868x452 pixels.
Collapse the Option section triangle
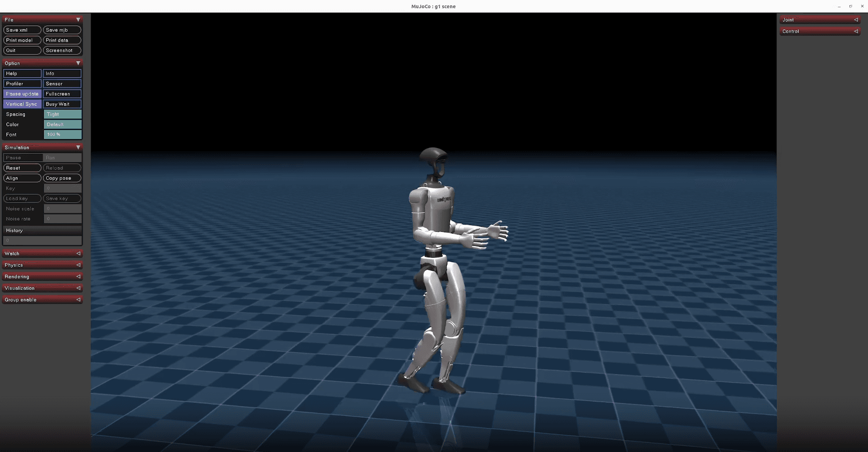pyautogui.click(x=78, y=63)
